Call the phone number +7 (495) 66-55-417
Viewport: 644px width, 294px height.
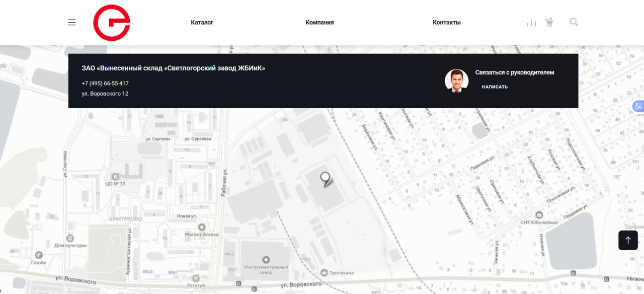105,84
